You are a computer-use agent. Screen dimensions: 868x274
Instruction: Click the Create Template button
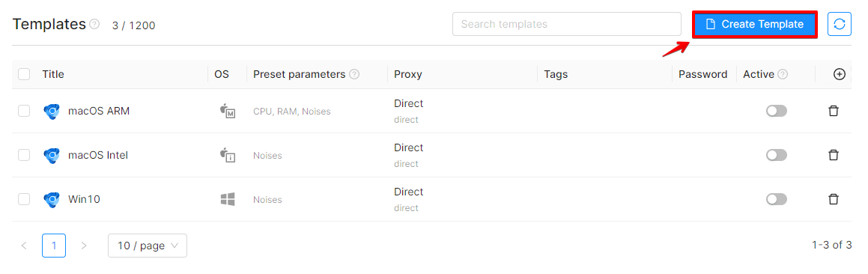click(755, 25)
